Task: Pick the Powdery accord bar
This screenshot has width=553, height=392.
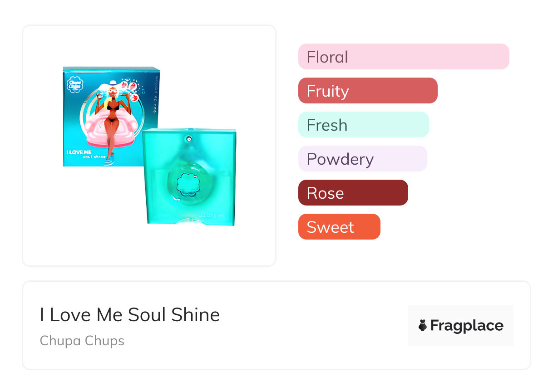Action: pyautogui.click(x=362, y=159)
